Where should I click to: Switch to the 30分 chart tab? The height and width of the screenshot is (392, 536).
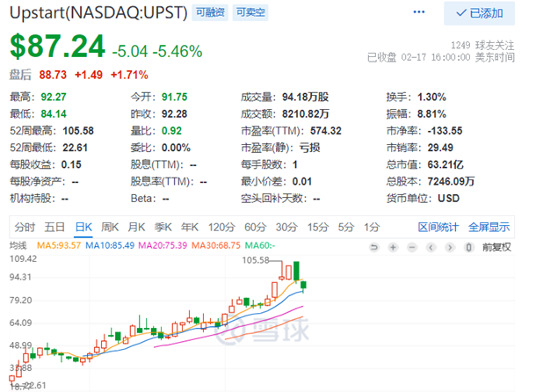click(x=286, y=227)
